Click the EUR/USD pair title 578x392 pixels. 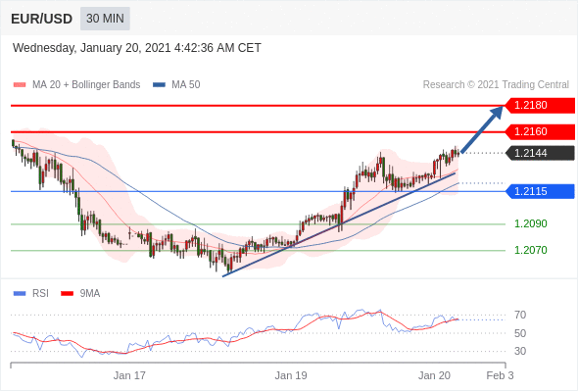coord(41,19)
